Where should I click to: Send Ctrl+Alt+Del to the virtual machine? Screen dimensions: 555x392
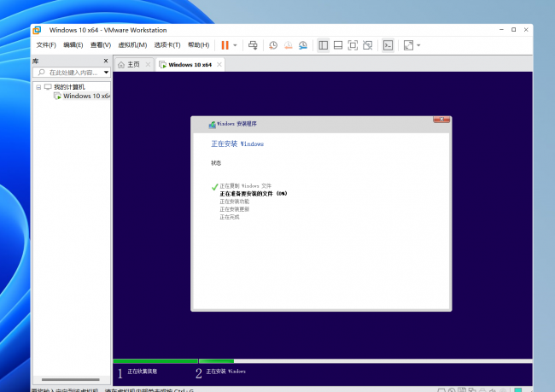(x=253, y=45)
